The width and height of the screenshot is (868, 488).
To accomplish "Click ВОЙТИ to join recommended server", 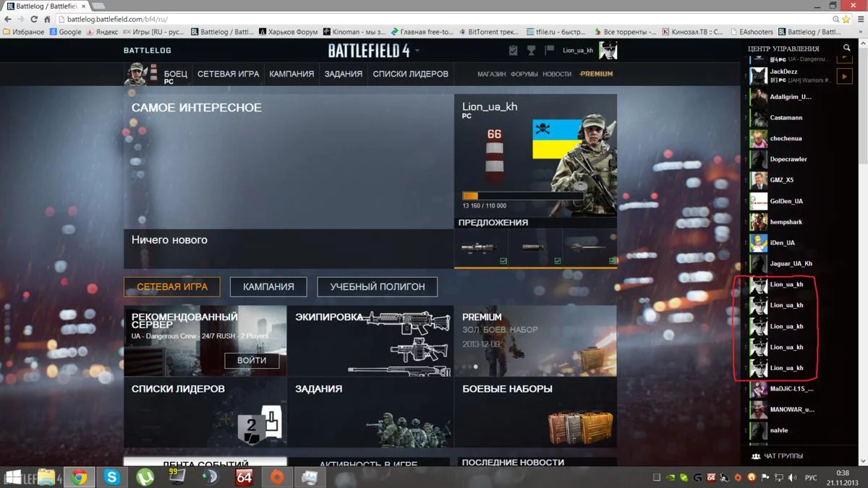I will point(252,360).
